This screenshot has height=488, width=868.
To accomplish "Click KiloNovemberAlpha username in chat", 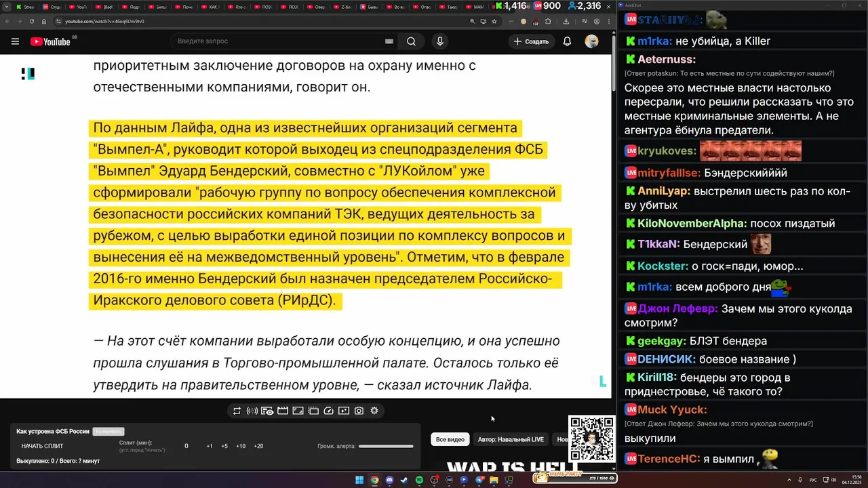I will [x=692, y=223].
